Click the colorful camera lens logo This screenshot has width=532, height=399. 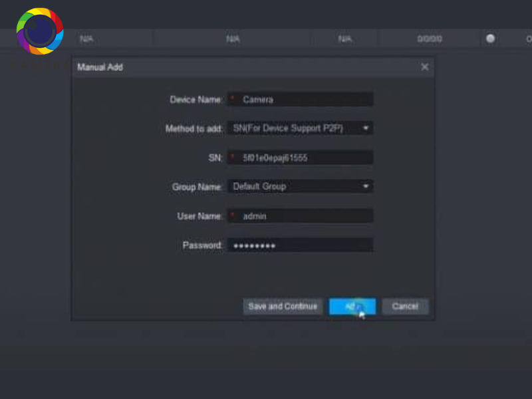(40, 31)
